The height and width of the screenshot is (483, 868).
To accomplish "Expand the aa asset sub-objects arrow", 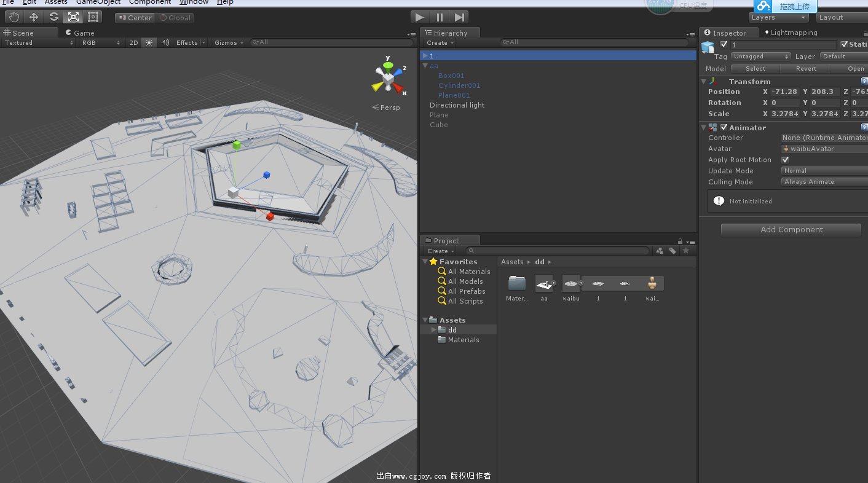I will pyautogui.click(x=554, y=283).
